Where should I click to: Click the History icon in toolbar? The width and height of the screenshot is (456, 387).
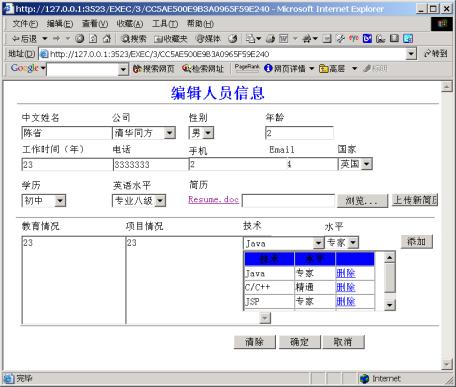click(233, 39)
